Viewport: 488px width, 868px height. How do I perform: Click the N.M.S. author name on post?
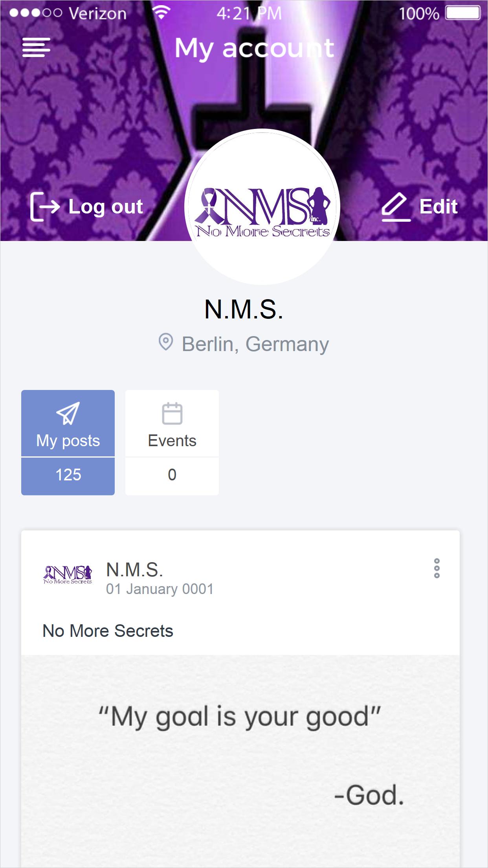coord(134,570)
